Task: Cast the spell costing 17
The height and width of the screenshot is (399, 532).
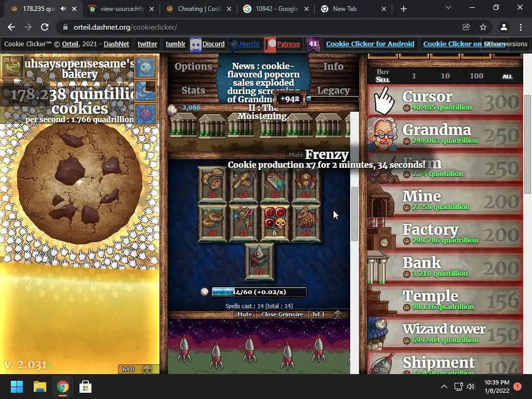Action: click(x=259, y=262)
